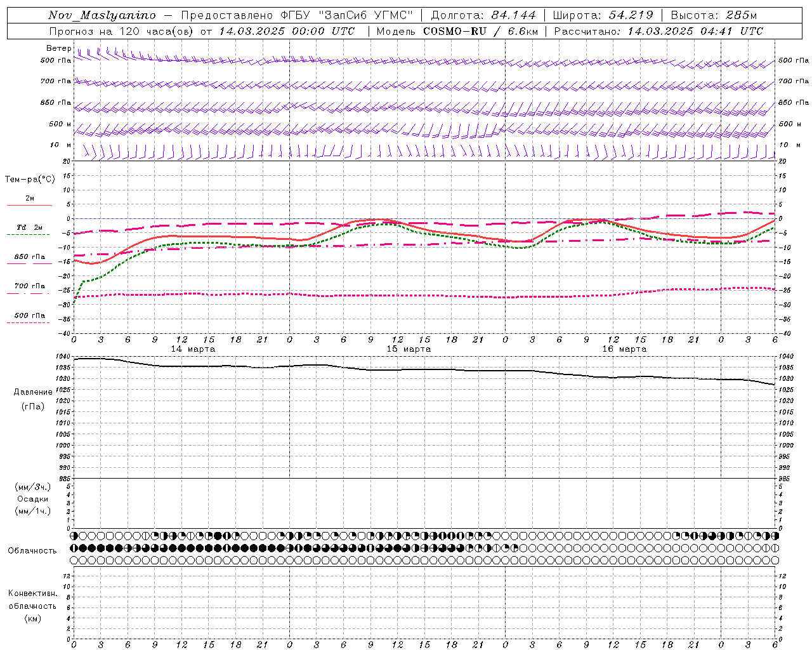Select the 'Долгота: 84.144' longitude field

click(483, 15)
